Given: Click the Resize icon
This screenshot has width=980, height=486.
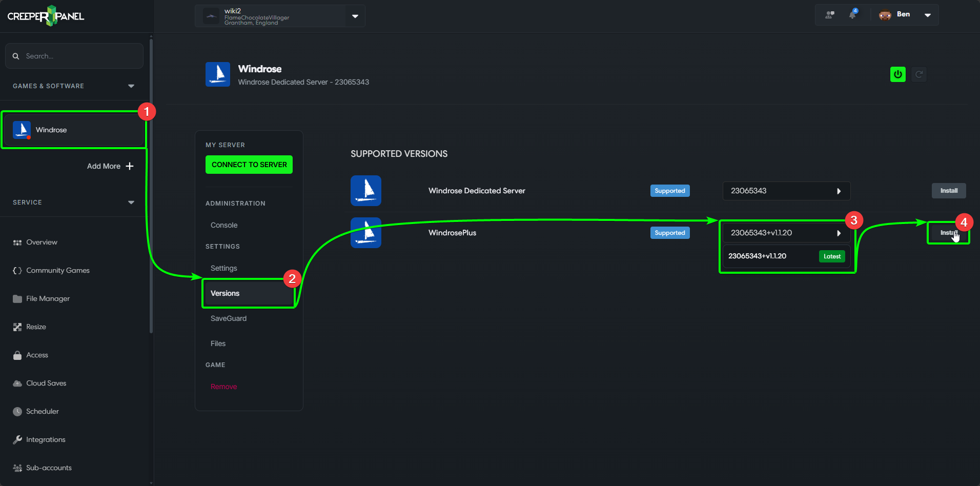Looking at the screenshot, I should pos(17,327).
